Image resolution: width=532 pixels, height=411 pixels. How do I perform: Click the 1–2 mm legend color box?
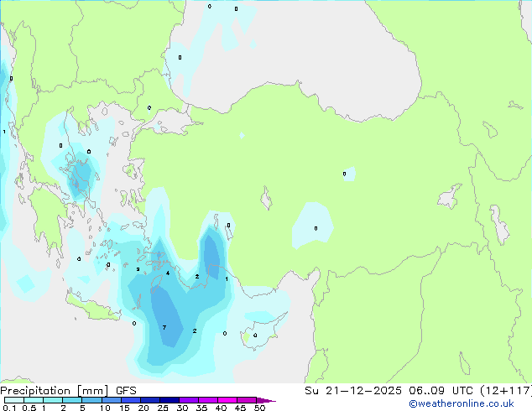pos(53,400)
